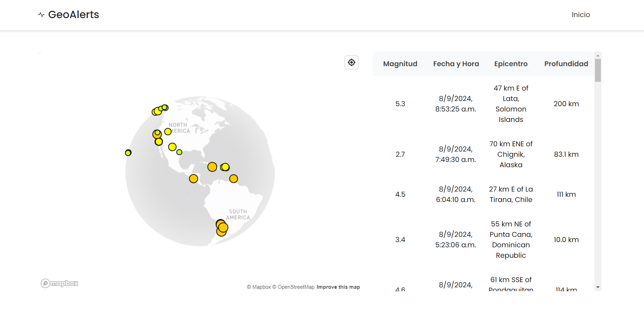The image size is (644, 318).
Task: Click the geolocate button on the map
Action: pos(351,62)
